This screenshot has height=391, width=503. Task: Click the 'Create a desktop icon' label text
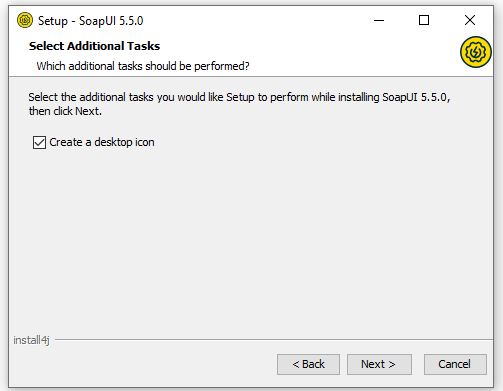pos(102,142)
